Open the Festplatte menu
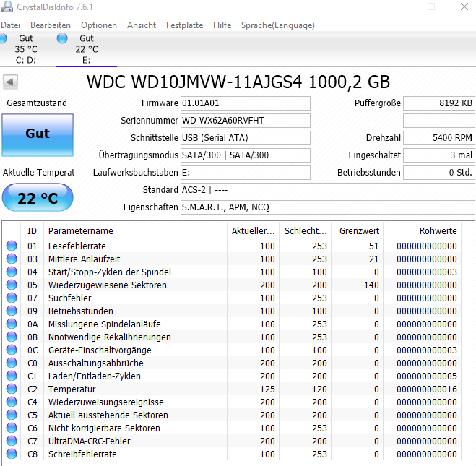 click(x=184, y=25)
